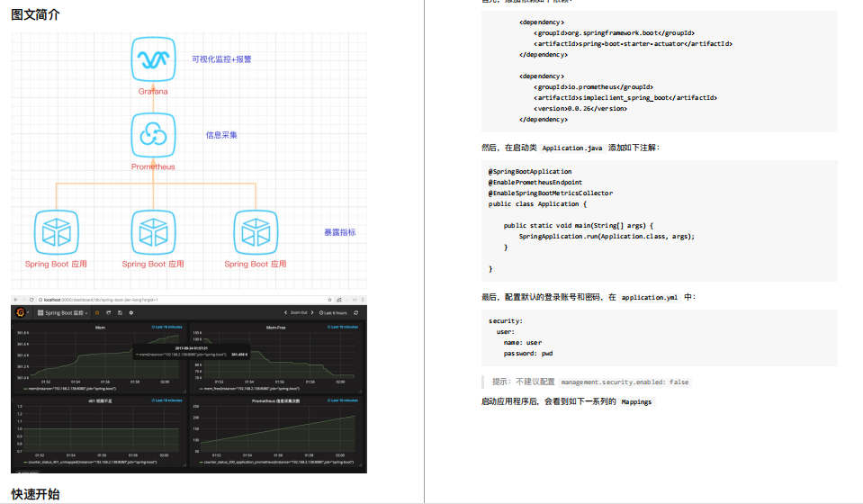The image size is (863, 504).
Task: Click the org.springframework.boot groupId line
Action: click(615, 33)
